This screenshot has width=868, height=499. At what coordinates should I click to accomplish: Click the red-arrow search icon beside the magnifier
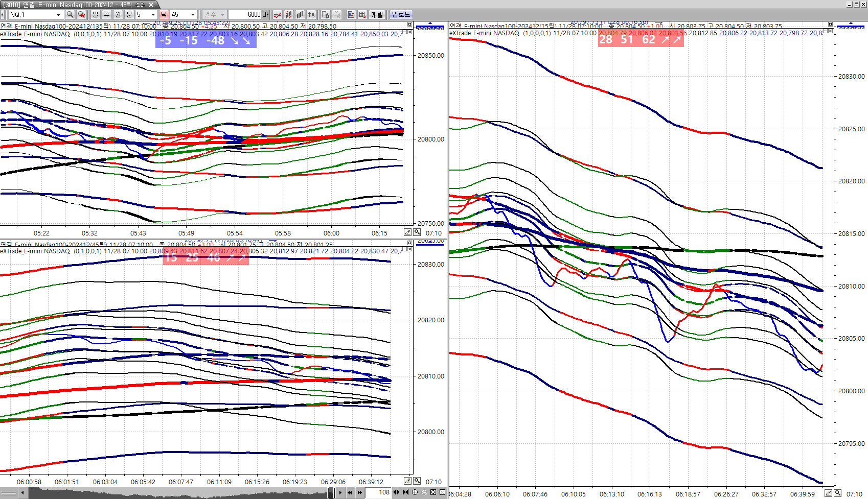pyautogui.click(x=81, y=15)
